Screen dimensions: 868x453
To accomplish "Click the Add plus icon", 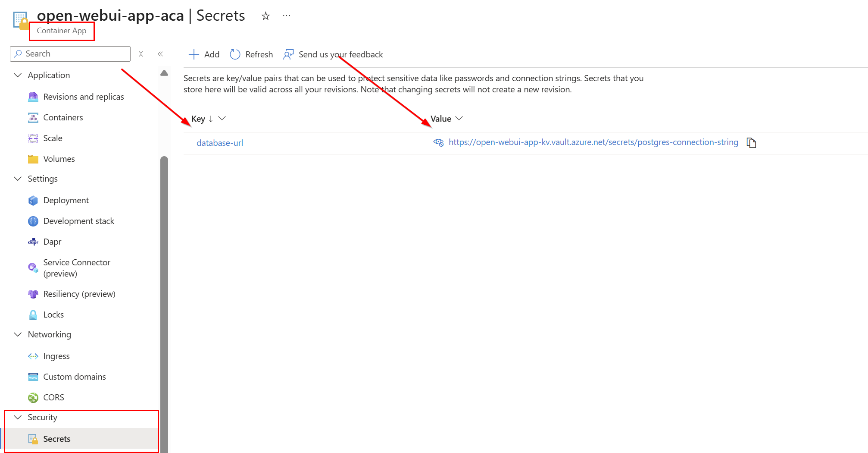I will click(x=194, y=54).
